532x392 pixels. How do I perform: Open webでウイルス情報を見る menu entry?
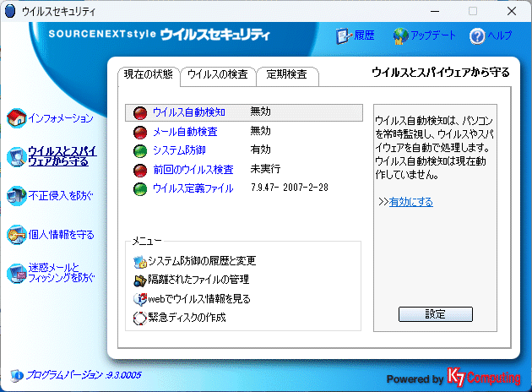click(x=199, y=299)
